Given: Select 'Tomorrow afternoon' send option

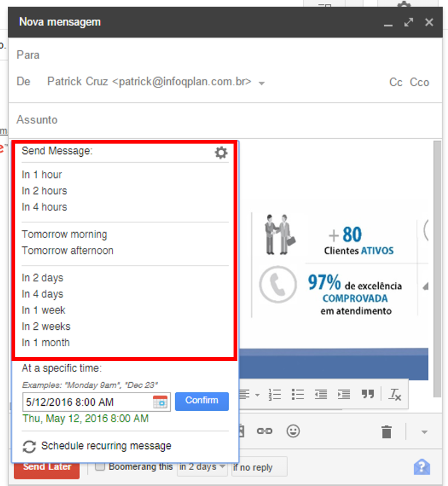Looking at the screenshot, I should (x=68, y=251).
